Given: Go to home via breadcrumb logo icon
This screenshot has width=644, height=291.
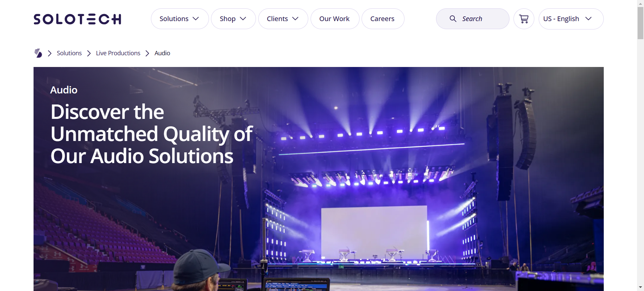Looking at the screenshot, I should pyautogui.click(x=38, y=53).
